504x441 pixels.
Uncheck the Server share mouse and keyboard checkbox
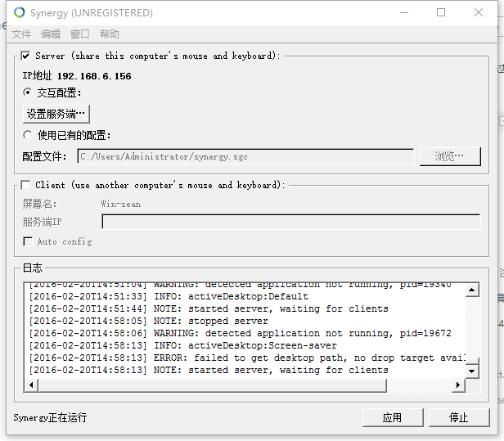pyautogui.click(x=25, y=56)
